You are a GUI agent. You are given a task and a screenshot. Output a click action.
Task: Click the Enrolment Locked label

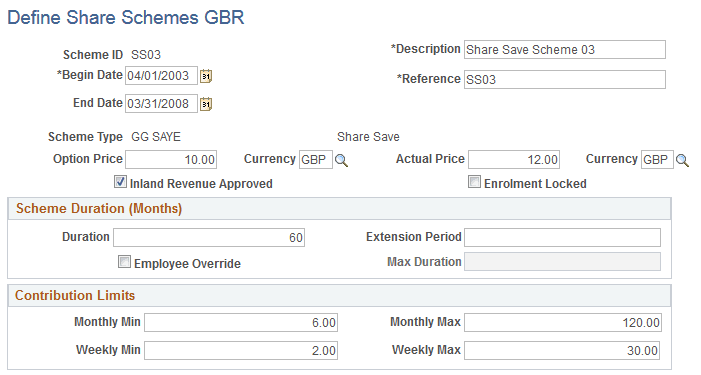(x=535, y=184)
